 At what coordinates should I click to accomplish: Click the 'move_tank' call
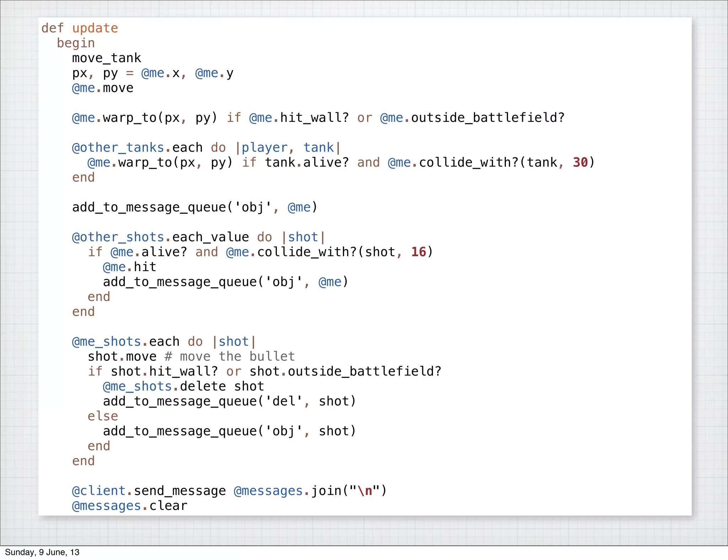click(x=107, y=58)
